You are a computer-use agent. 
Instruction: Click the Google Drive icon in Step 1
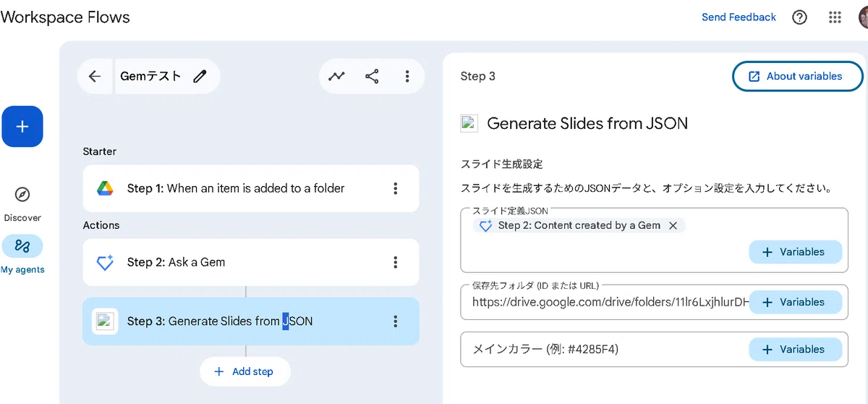coord(106,188)
